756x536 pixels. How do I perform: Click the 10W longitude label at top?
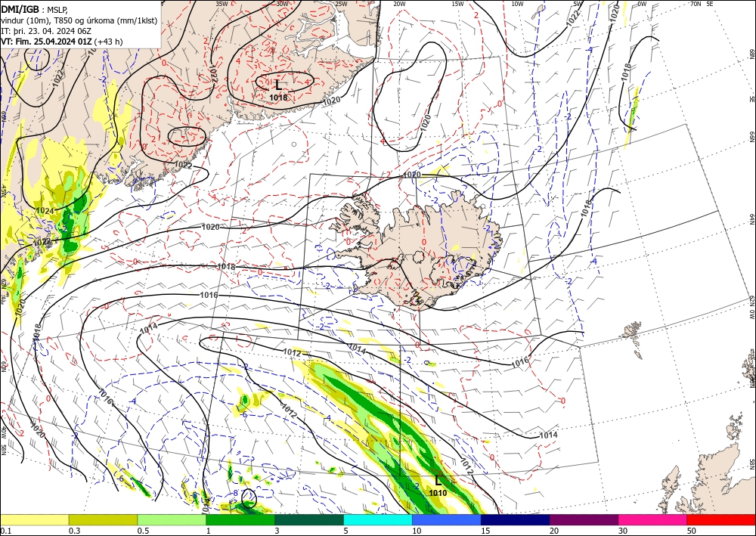coord(517,4)
